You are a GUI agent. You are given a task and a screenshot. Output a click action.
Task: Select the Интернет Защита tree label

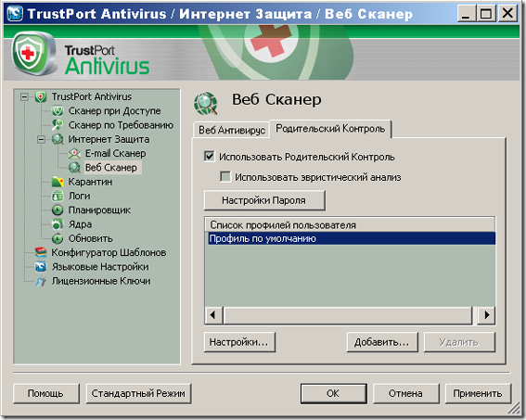[x=109, y=139]
